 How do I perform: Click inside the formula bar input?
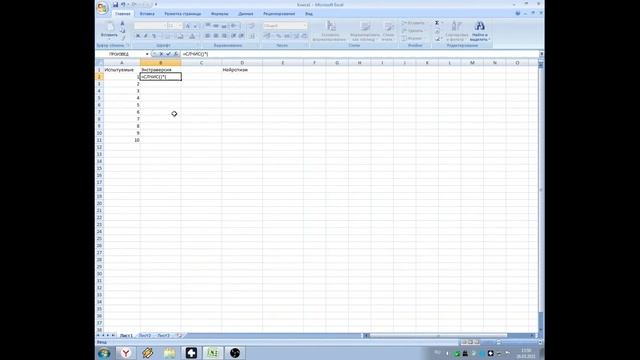point(359,54)
